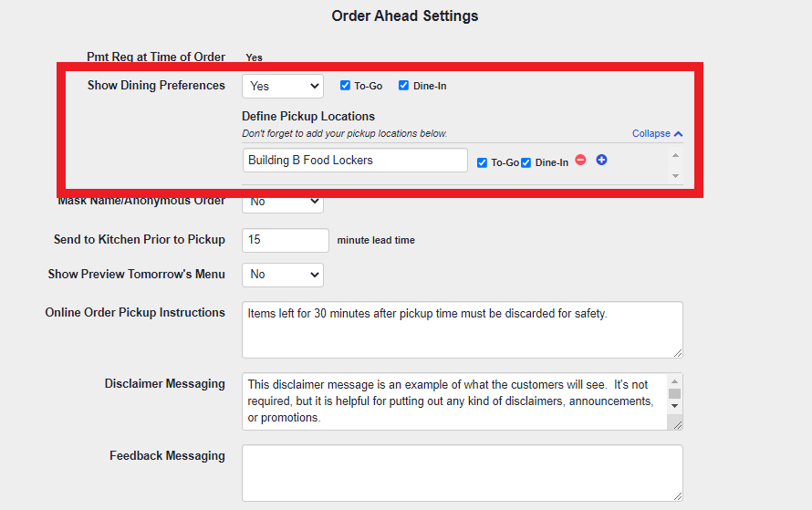The width and height of the screenshot is (812, 510).
Task: Toggle Dine-In for Building B Food Lockers
Action: click(526, 163)
